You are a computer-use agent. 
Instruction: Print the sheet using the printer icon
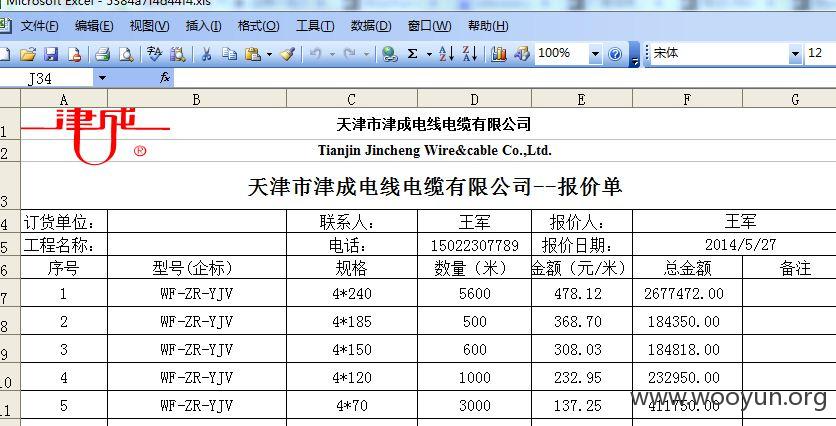102,54
